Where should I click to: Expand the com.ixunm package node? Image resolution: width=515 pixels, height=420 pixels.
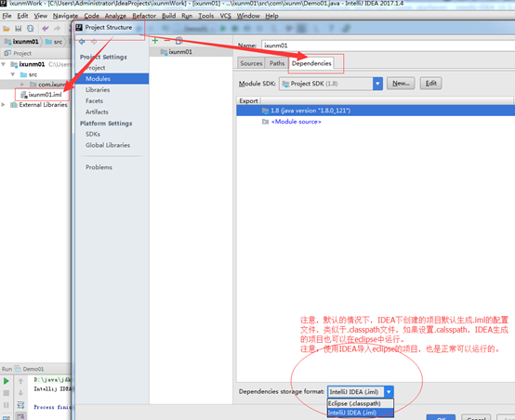22,85
